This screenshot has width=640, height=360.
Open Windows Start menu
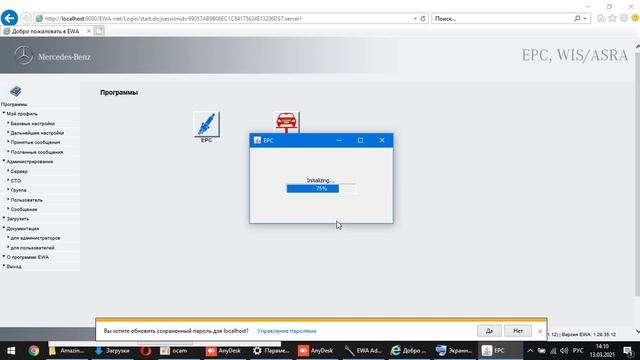(x=11, y=351)
